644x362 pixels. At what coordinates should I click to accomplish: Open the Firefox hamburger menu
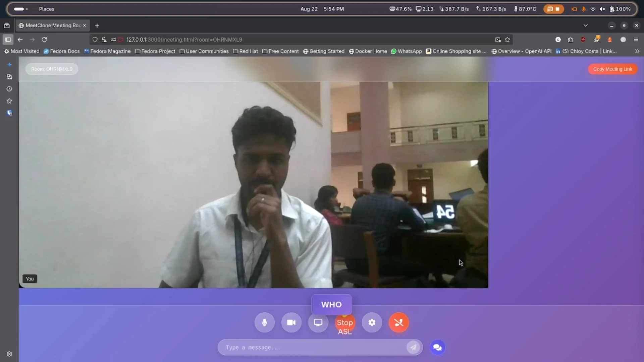[x=636, y=40]
